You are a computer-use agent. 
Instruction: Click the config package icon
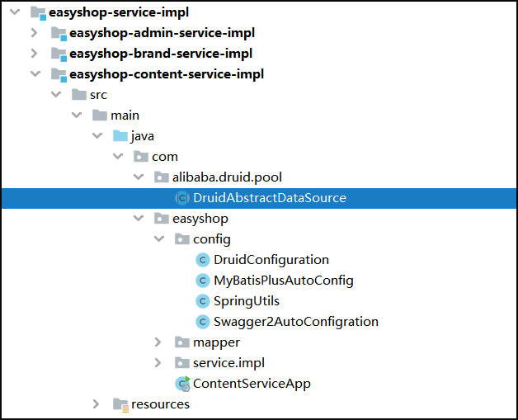182,239
